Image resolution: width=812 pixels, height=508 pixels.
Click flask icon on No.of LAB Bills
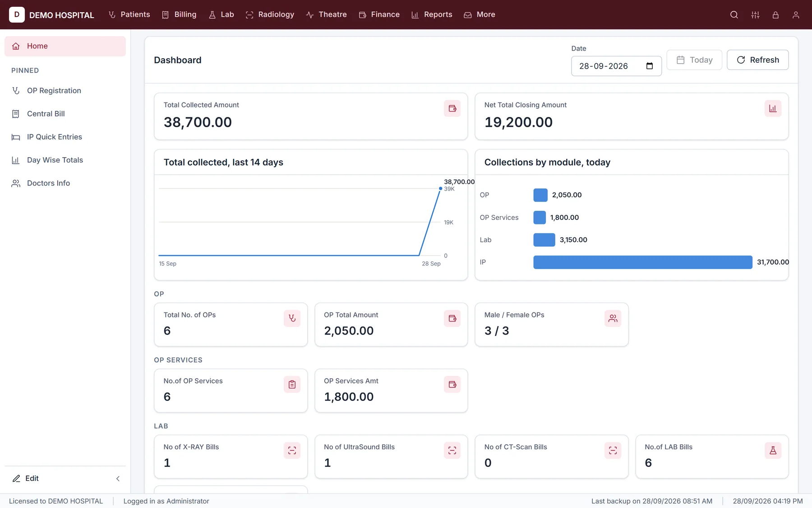click(x=773, y=450)
